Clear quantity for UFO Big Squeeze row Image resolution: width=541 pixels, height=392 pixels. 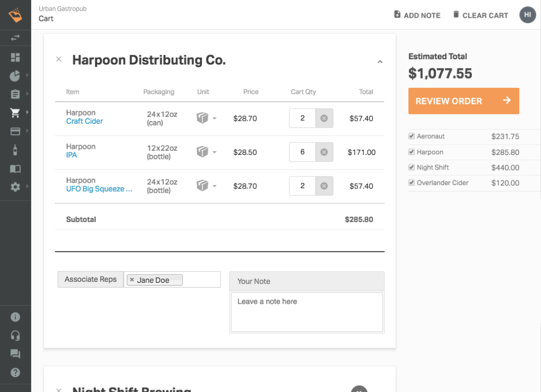(x=324, y=186)
